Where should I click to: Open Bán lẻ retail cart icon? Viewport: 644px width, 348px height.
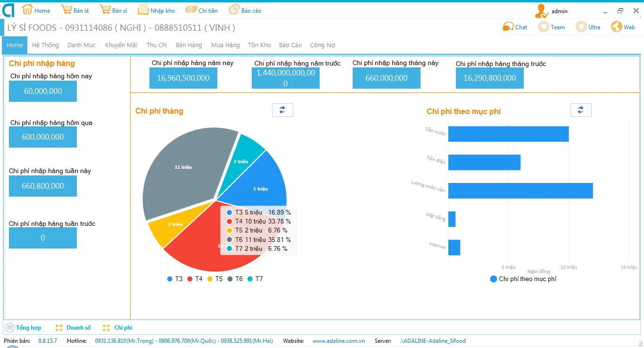tap(66, 10)
